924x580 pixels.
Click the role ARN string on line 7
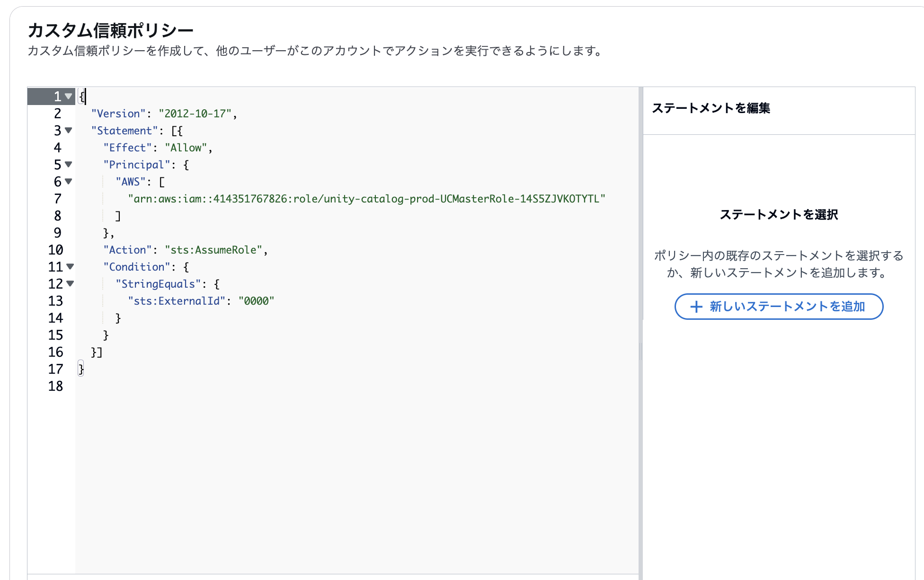coord(366,199)
